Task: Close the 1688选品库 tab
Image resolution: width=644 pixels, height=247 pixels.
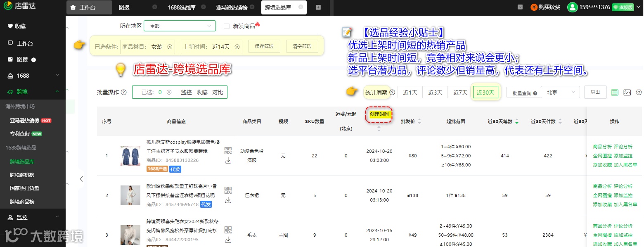Action: (x=204, y=7)
